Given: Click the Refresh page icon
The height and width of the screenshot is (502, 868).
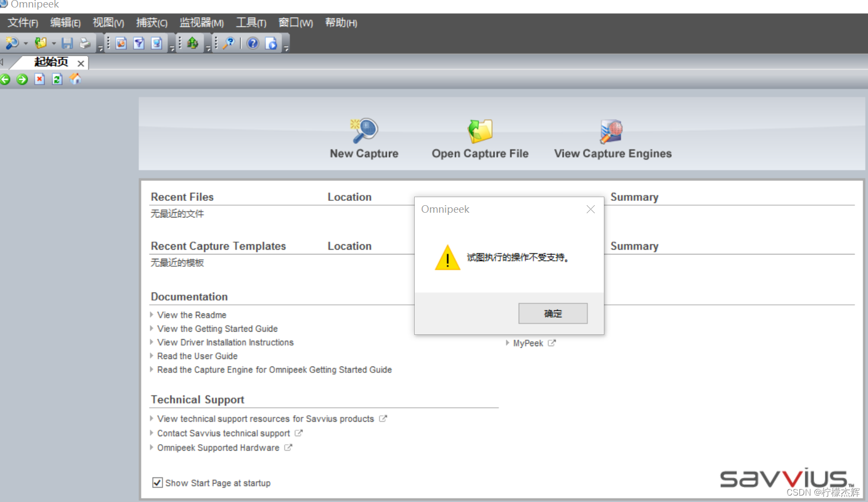Looking at the screenshot, I should 57,79.
